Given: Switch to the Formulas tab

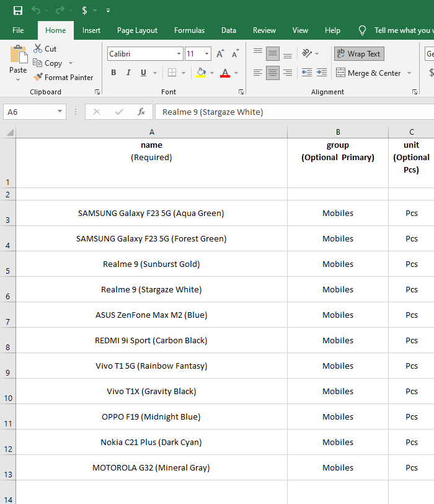Looking at the screenshot, I should (x=189, y=30).
